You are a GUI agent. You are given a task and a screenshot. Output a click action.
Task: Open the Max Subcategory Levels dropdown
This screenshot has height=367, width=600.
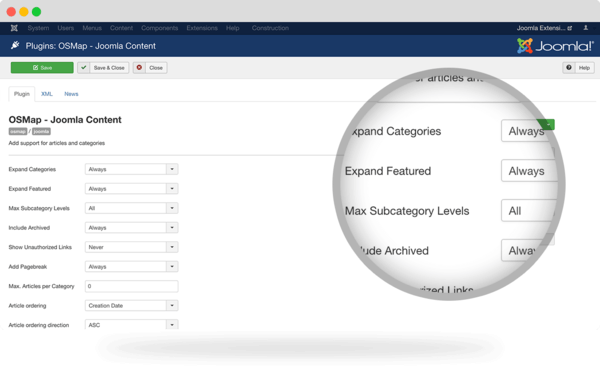[131, 208]
